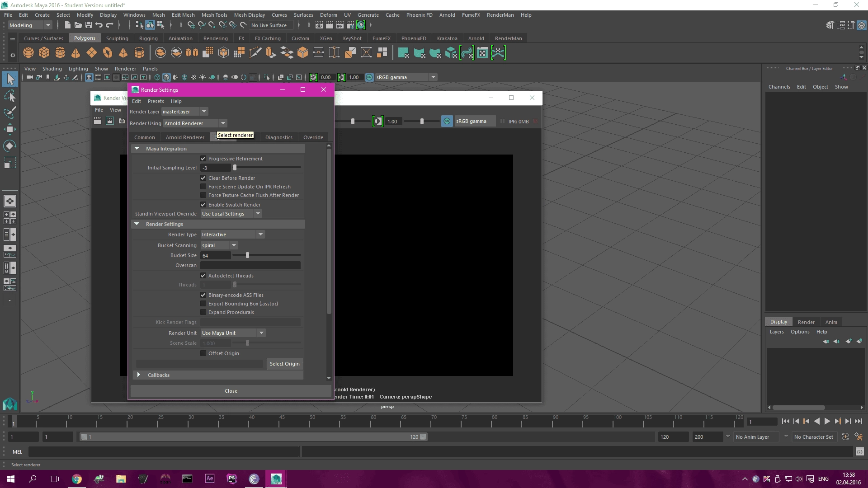Create a polygon plane from shelf
Screen dimensions: 868x488
click(x=92, y=53)
